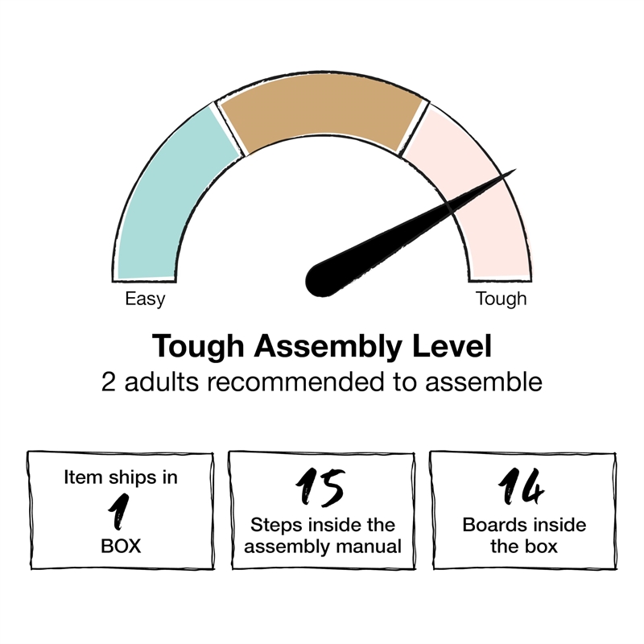Select the "Tough Assembly Level" bold heading

(x=322, y=347)
